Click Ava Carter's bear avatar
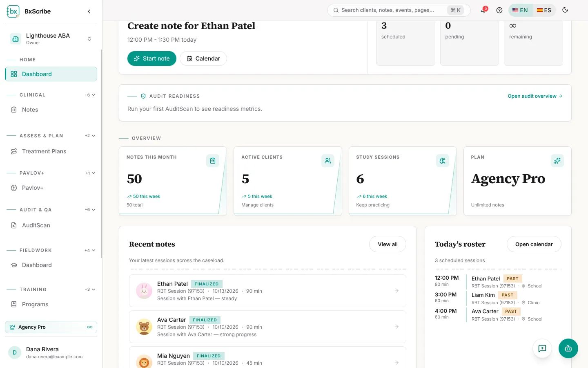The height and width of the screenshot is (368, 588). click(144, 327)
